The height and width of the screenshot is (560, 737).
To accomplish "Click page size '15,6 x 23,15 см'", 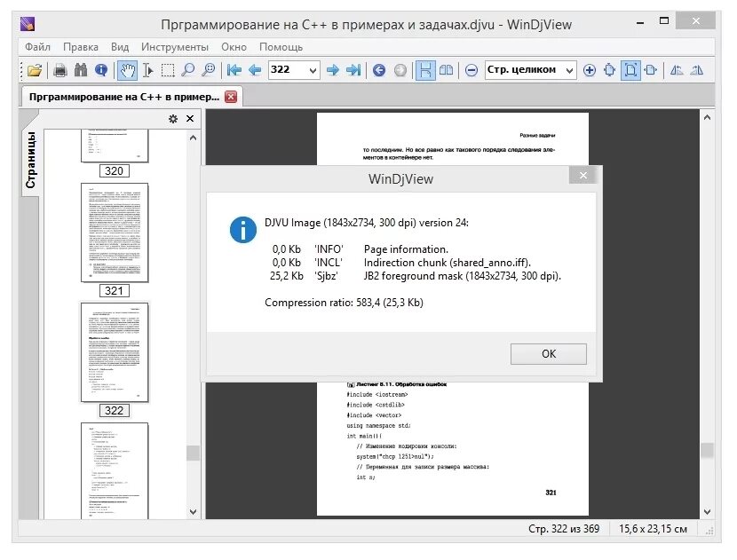I will (653, 529).
